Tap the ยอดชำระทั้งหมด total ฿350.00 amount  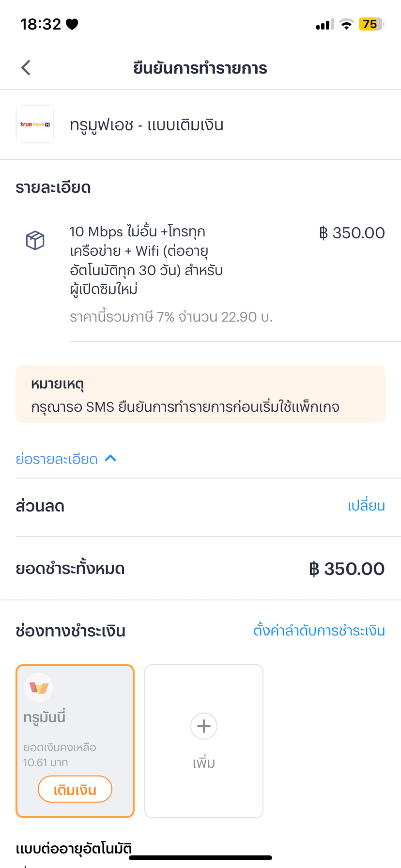click(347, 569)
